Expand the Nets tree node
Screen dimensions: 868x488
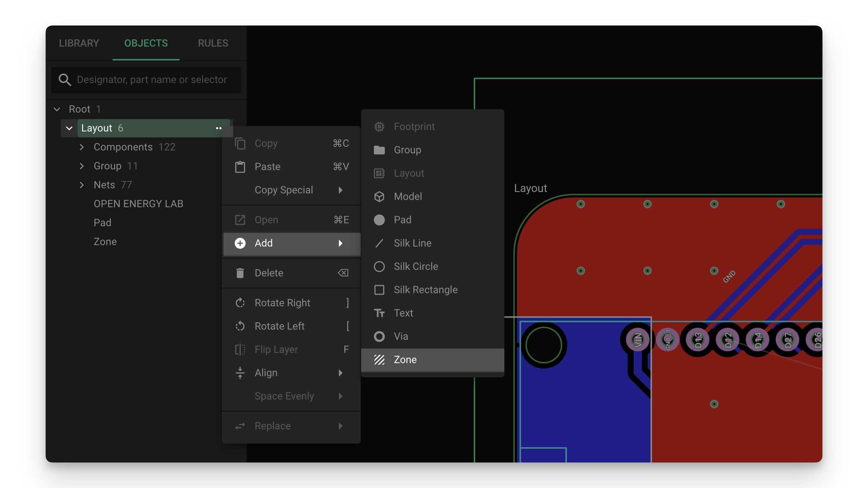tap(82, 185)
